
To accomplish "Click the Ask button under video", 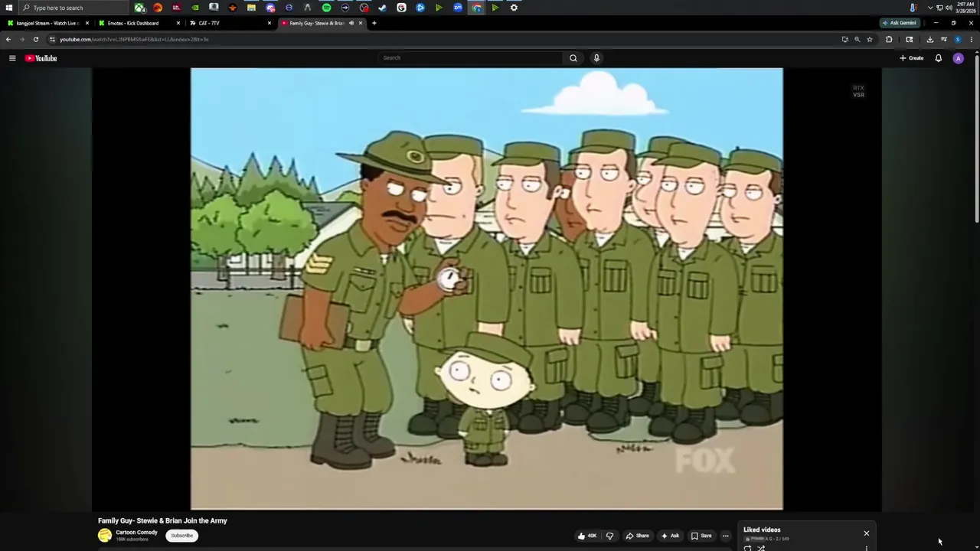I will pyautogui.click(x=670, y=536).
